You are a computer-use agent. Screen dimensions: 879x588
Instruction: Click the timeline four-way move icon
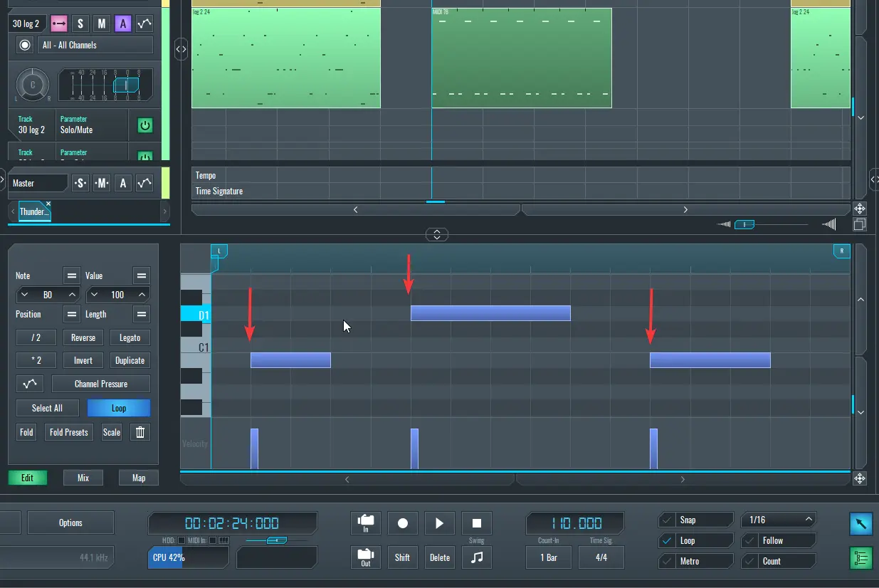pos(859,209)
